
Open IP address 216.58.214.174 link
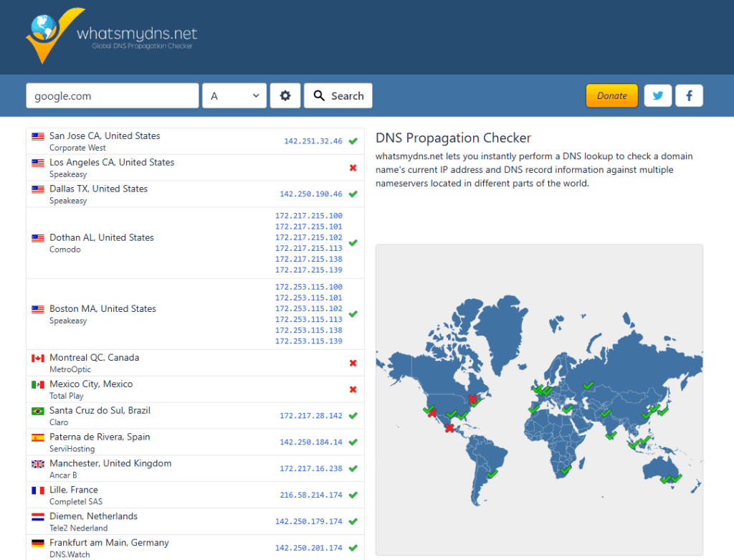pos(311,495)
